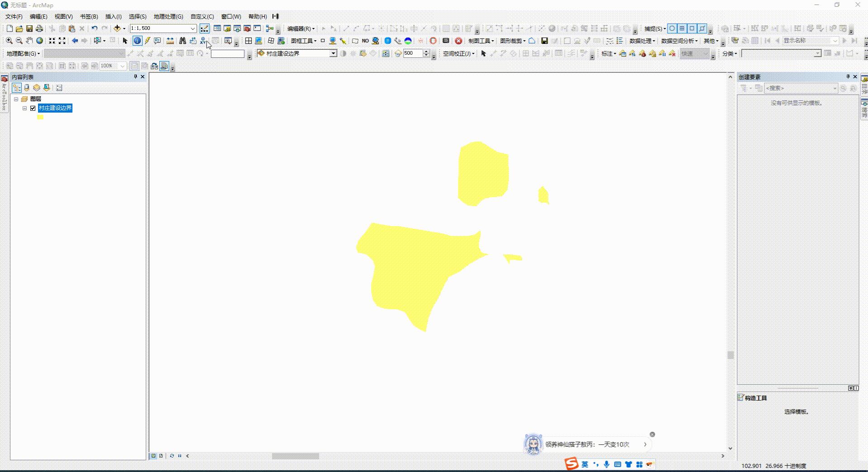Toggle visibility of 村庄建设边界 layer
The width and height of the screenshot is (868, 472).
pyautogui.click(x=33, y=108)
